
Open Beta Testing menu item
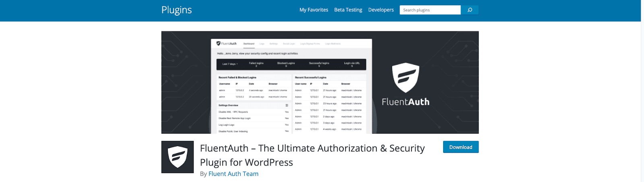[348, 10]
